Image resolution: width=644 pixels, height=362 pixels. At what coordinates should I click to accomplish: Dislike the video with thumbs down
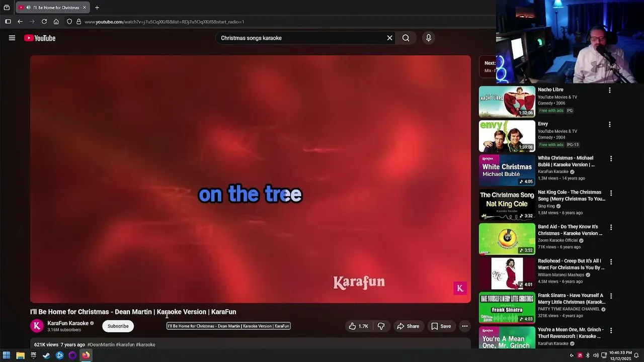coord(381,326)
